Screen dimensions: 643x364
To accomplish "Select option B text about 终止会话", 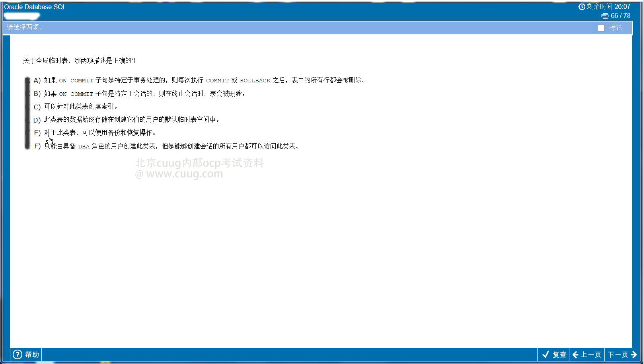I will (x=145, y=94).
